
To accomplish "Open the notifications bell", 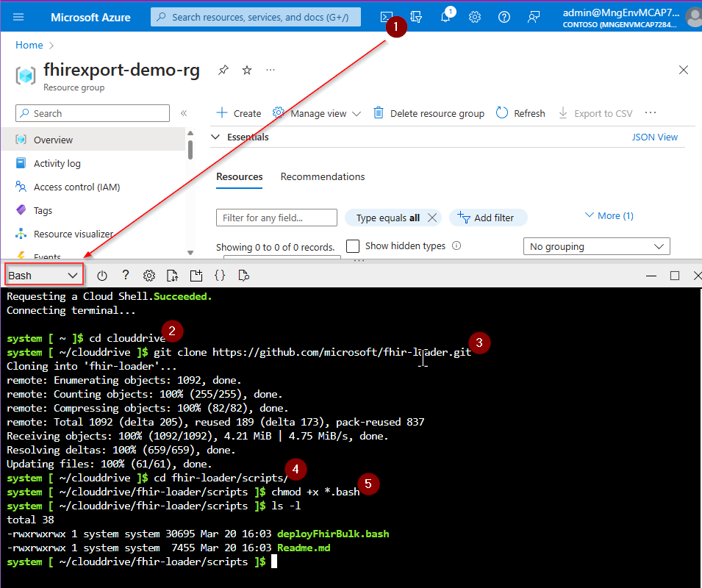I will click(445, 17).
